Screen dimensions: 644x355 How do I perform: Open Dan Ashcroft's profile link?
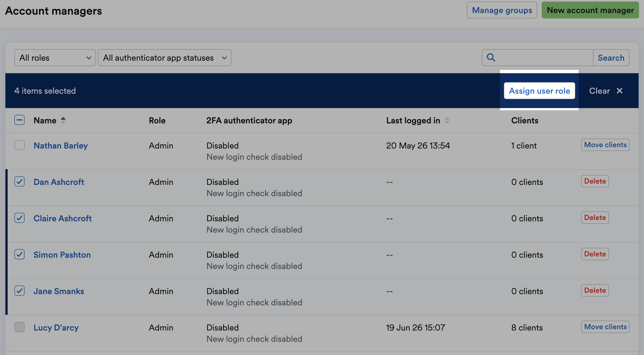coord(59,182)
